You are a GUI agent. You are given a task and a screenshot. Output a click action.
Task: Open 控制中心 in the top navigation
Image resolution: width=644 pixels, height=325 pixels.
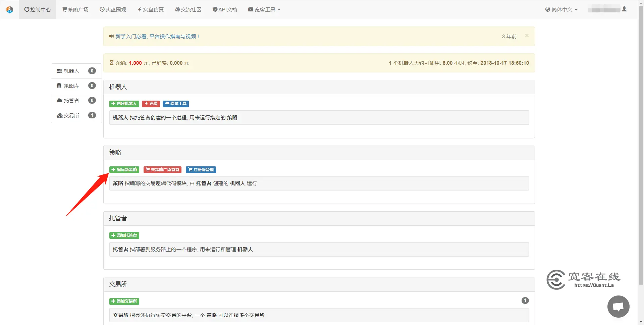coord(38,9)
